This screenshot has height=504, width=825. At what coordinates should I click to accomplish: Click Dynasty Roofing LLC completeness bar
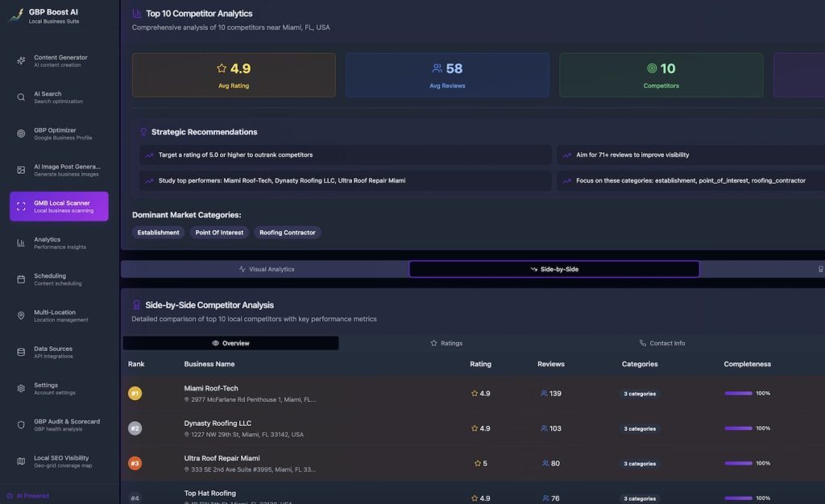pos(738,428)
